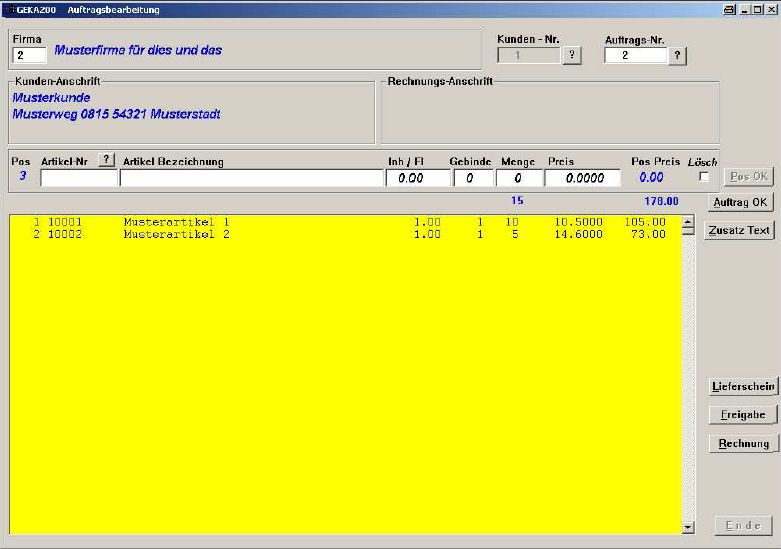Click the Auftrags-Nr. input field
The height and width of the screenshot is (549, 781).
pyautogui.click(x=636, y=55)
